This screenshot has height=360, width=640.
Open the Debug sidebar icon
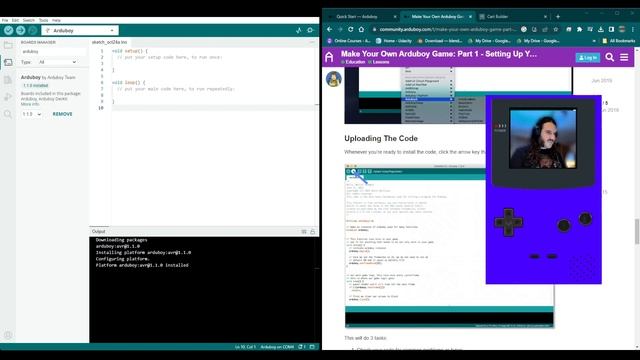pyautogui.click(x=8, y=97)
